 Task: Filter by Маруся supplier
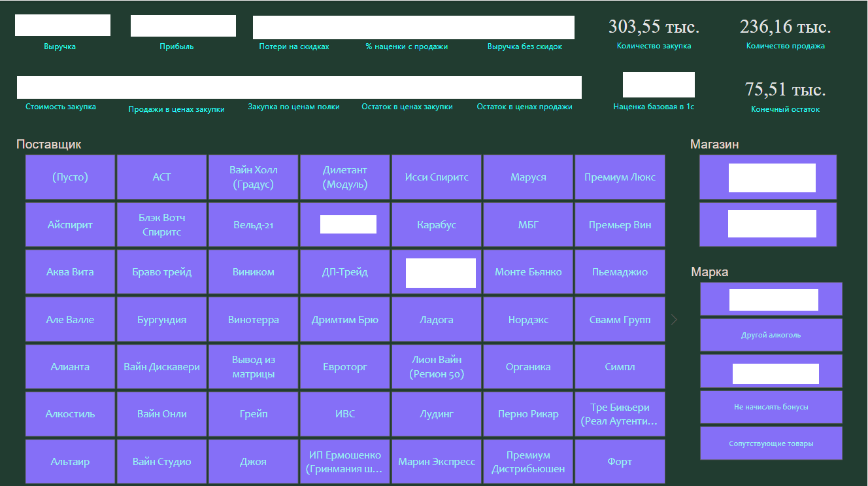528,177
